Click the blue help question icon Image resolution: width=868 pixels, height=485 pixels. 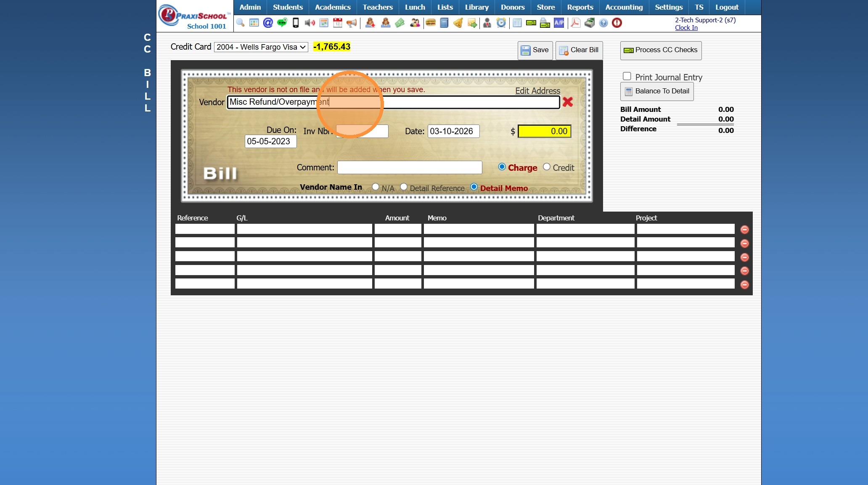pyautogui.click(x=603, y=23)
